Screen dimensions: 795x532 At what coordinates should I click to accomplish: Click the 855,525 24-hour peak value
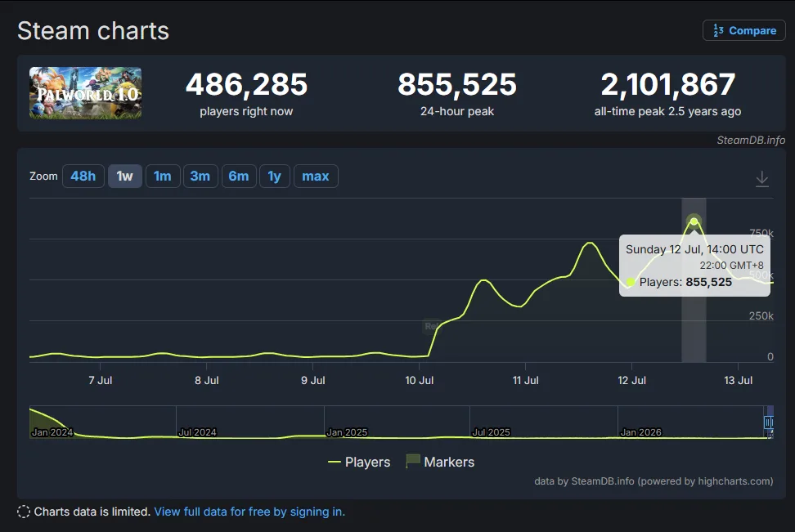[457, 85]
